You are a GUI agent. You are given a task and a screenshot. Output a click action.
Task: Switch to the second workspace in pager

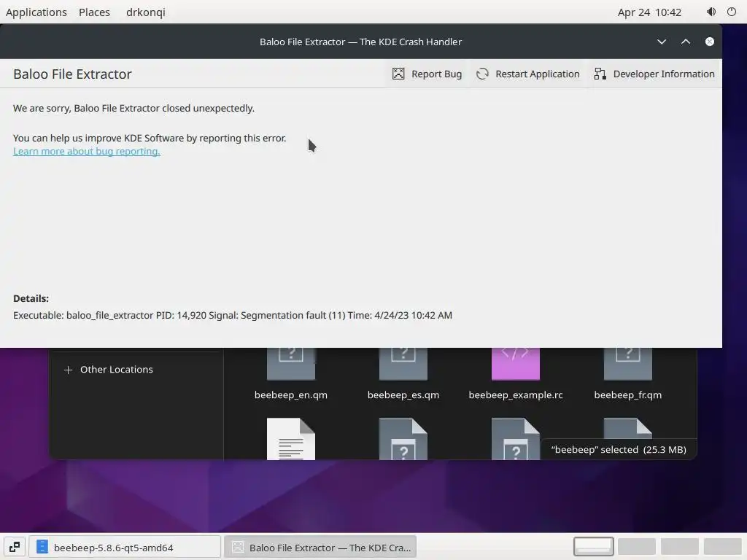tap(636, 547)
